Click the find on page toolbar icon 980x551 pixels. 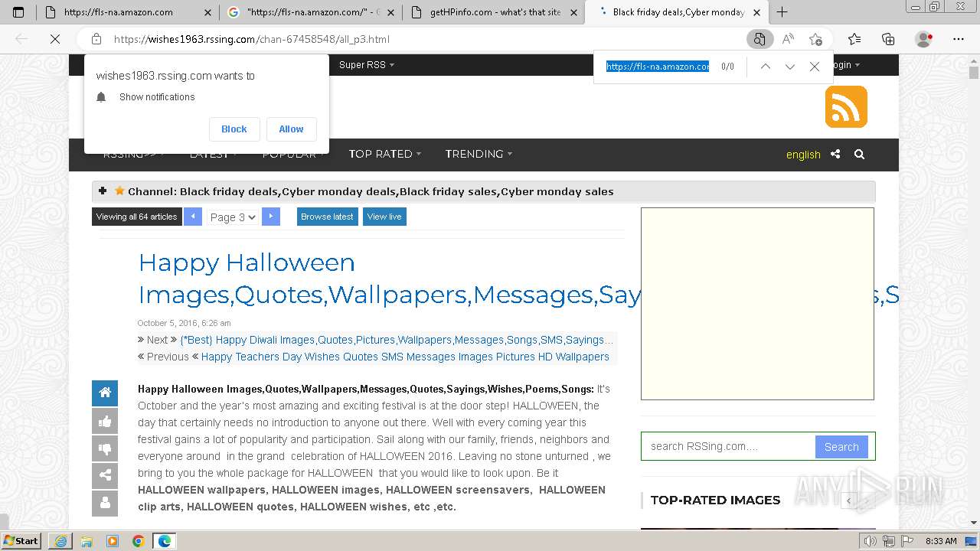759,39
